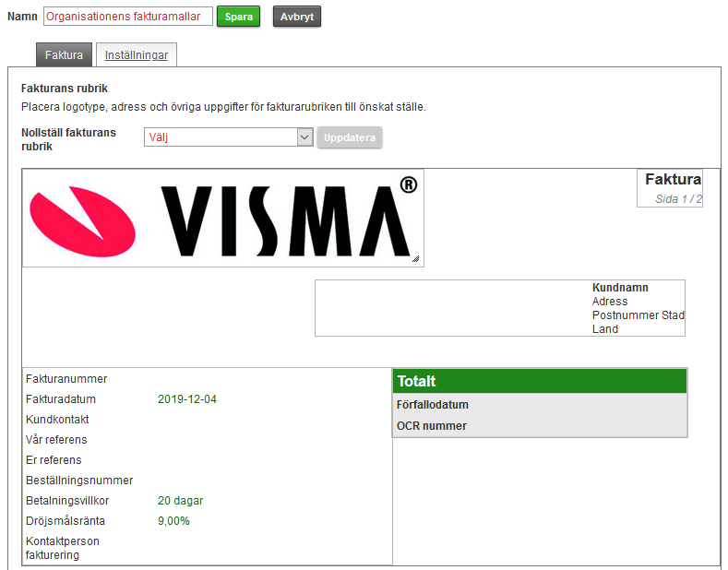Click the OCR nummer label
Screen dimensions: 728x570
pos(432,425)
